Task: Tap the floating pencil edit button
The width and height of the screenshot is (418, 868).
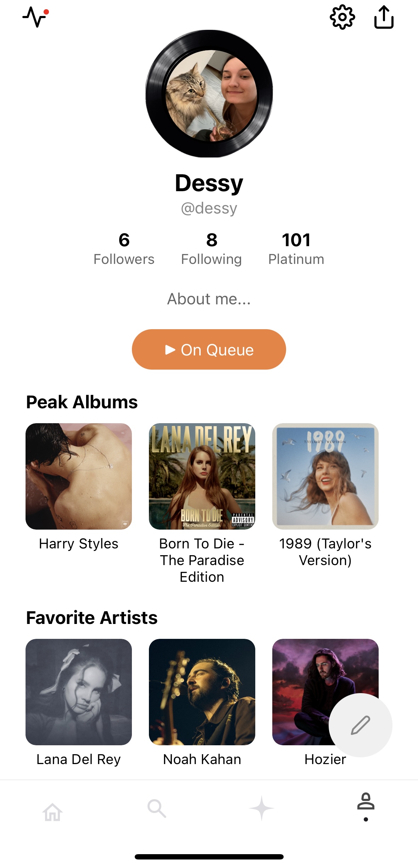Action: pyautogui.click(x=361, y=725)
